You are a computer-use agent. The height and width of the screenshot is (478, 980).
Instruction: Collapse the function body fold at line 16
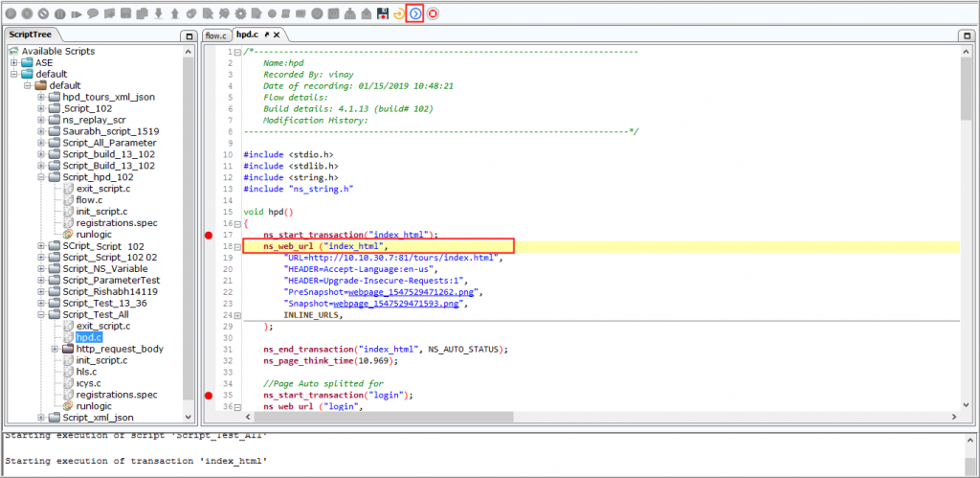coord(237,223)
